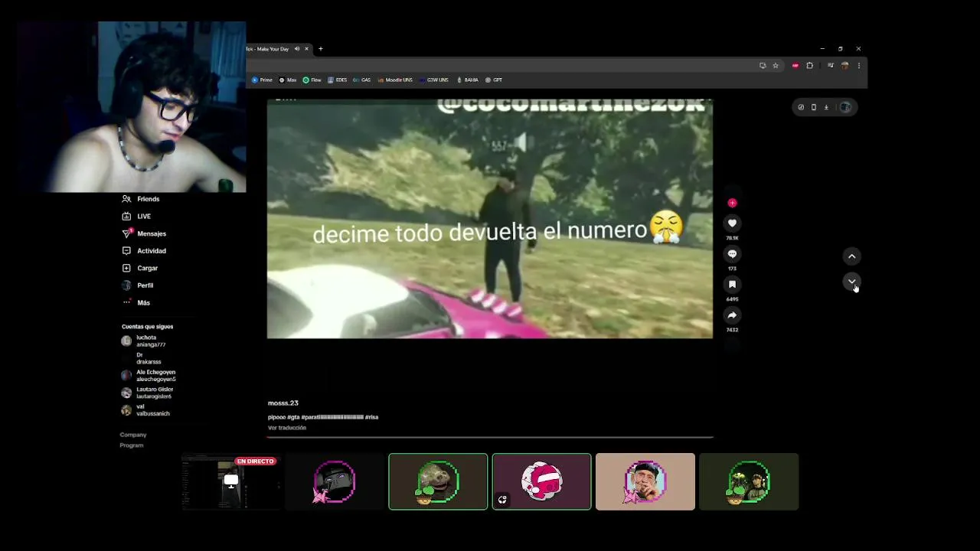The width and height of the screenshot is (980, 551).
Task: Share the video via arrow icon
Action: (732, 315)
